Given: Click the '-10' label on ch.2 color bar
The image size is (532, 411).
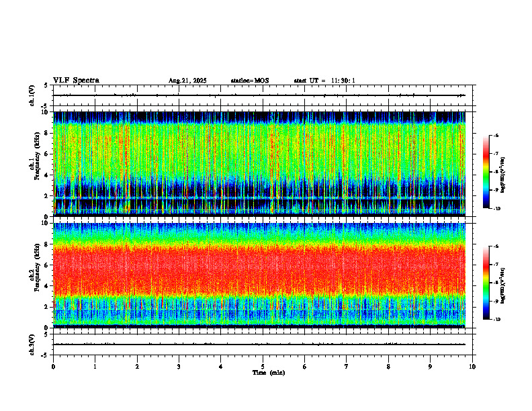Looking at the screenshot, I should coord(496,320).
